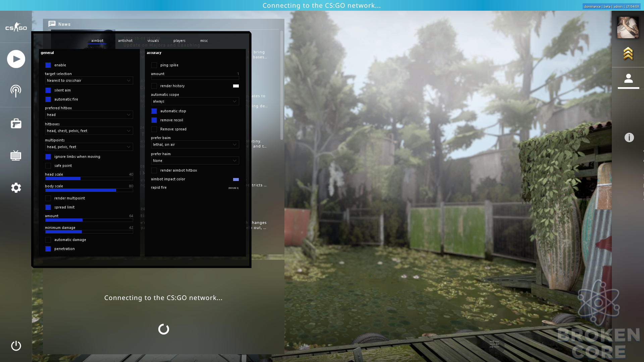Click the rapid fire MOUSE 5 keybind

(x=233, y=188)
